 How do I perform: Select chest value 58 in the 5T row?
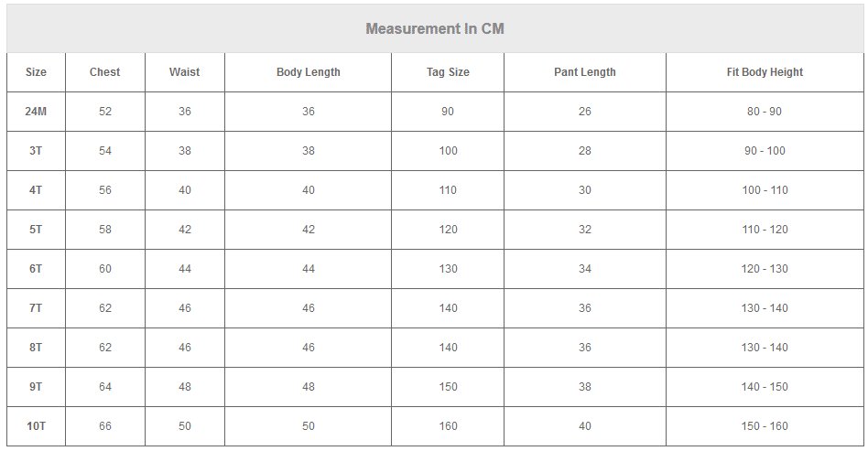pos(105,230)
